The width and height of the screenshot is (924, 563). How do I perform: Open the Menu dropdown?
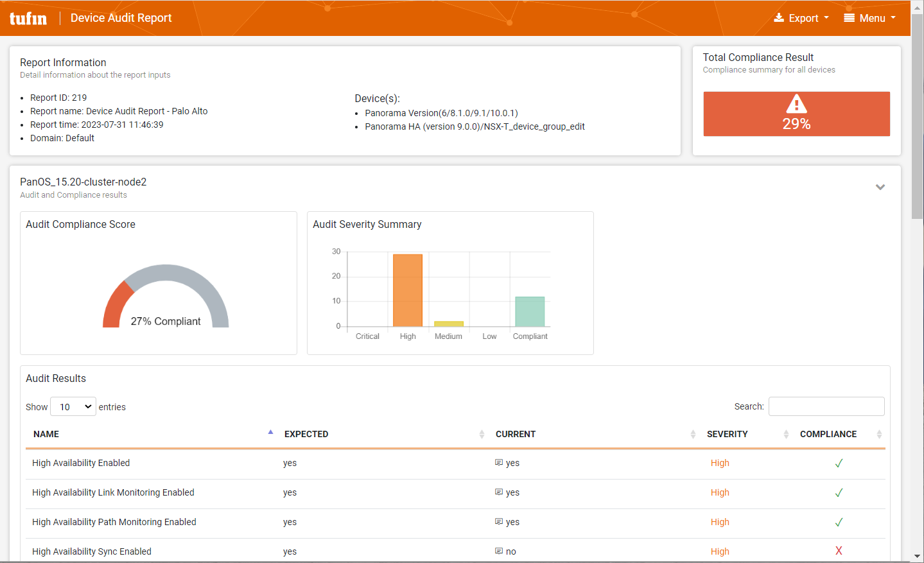(x=869, y=18)
